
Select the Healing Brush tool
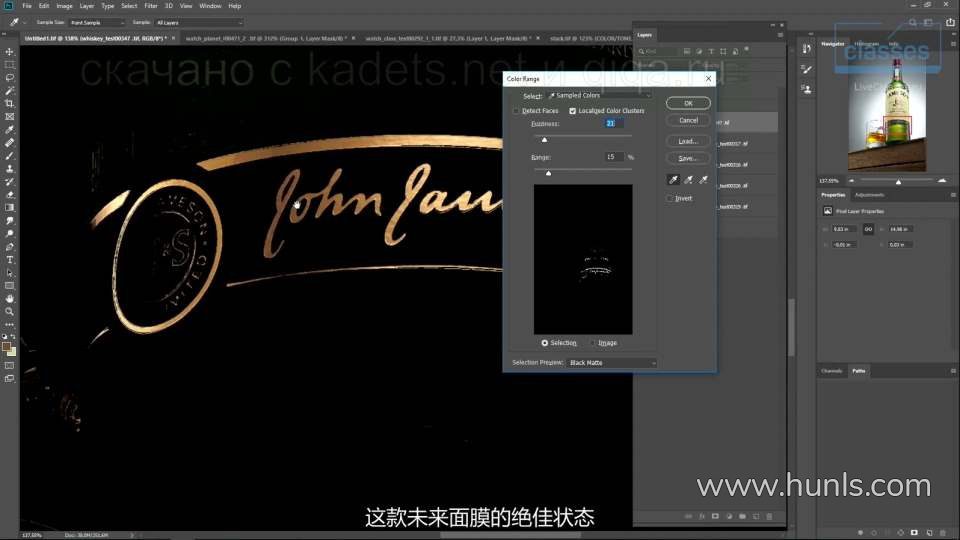click(x=9, y=143)
